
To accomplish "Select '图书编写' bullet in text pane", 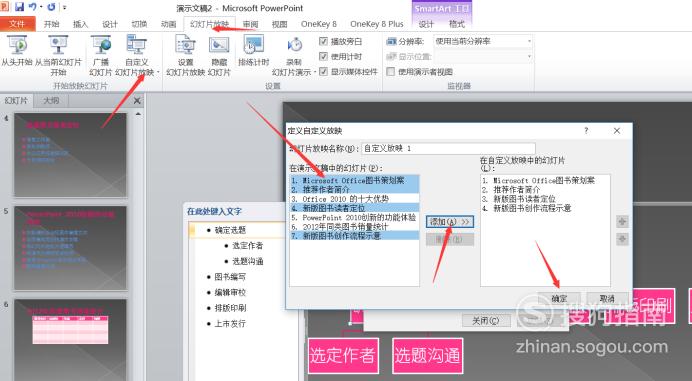I will pyautogui.click(x=230, y=277).
